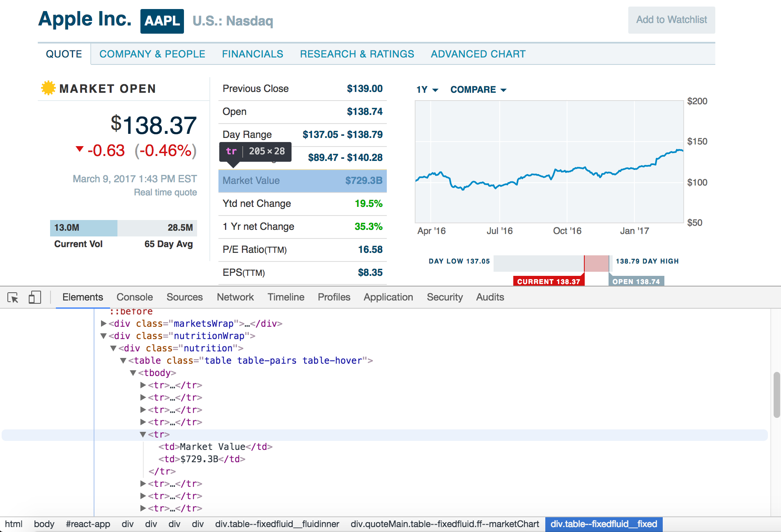
Task: Switch to the Sources DevTools tab
Action: point(185,297)
